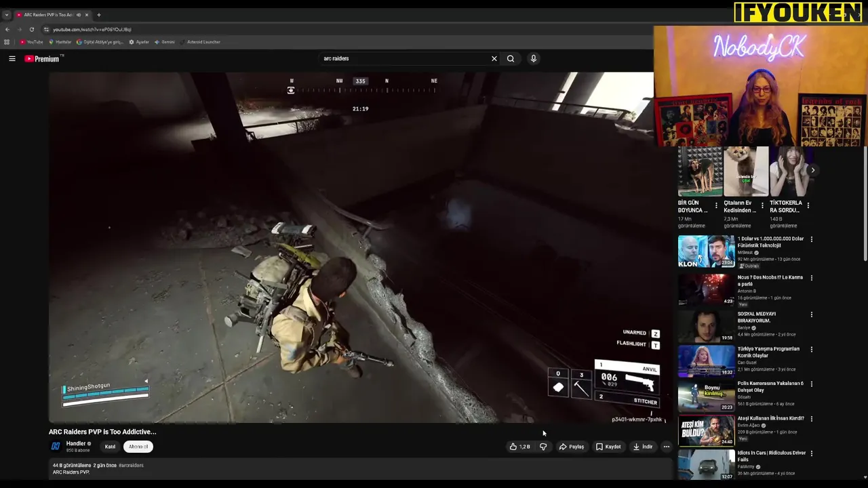This screenshot has width=868, height=488.
Task: Like the video with thumbs up
Action: [x=520, y=447]
